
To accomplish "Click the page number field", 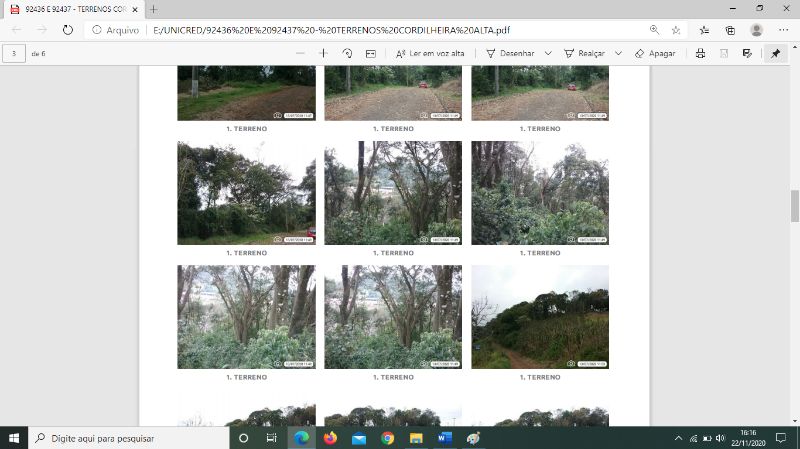I will [x=14, y=53].
